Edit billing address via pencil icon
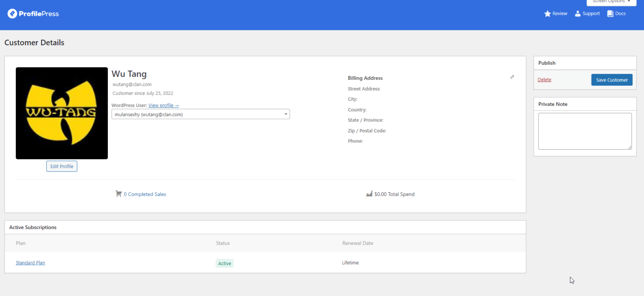Image resolution: width=644 pixels, height=296 pixels. (512, 77)
